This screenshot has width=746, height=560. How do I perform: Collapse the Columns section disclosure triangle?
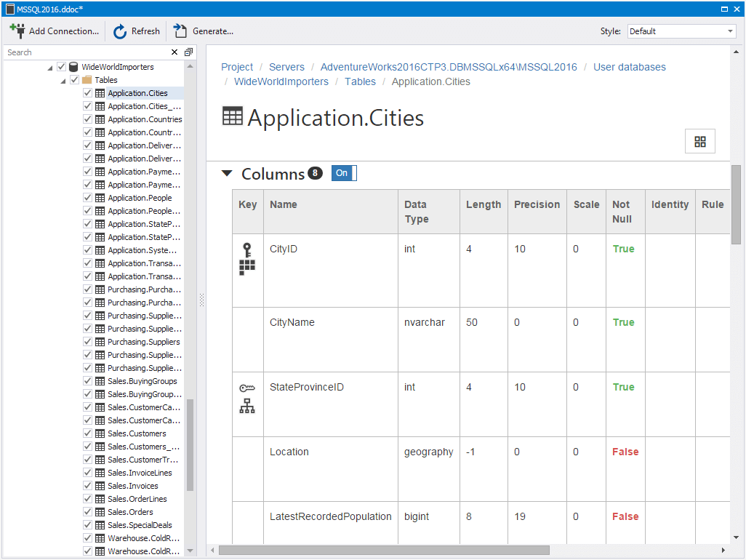[x=227, y=173]
